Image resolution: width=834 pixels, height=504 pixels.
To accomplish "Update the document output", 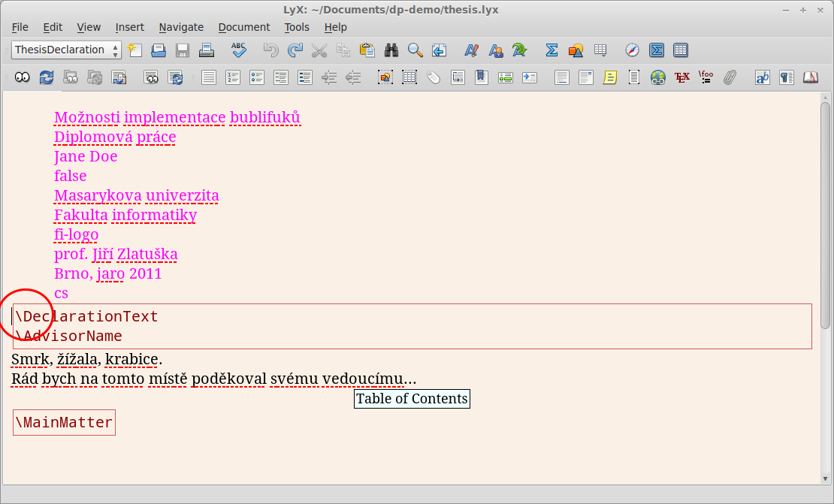I will tap(47, 77).
